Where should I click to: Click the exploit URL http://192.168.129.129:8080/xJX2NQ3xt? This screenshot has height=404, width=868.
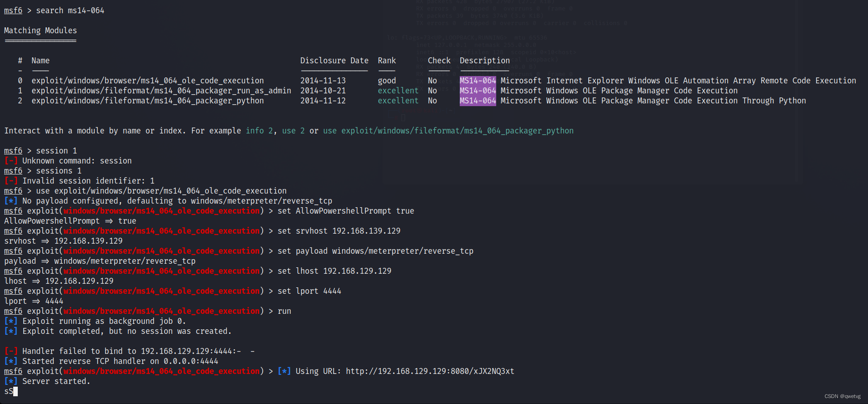[x=430, y=371]
